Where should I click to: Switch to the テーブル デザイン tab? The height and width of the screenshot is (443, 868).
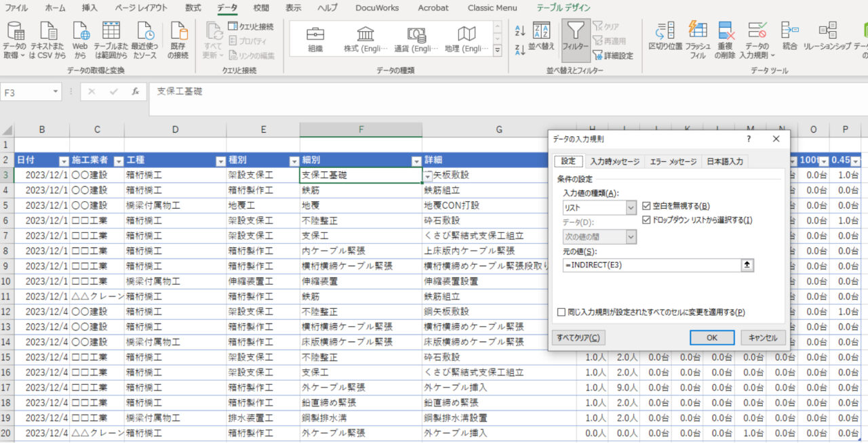click(564, 7)
